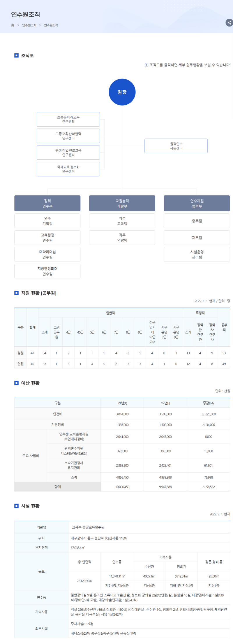Select 평생·직업·진로교육 연구센터 box
Viewport: 233px width, 644px height.
68,153
